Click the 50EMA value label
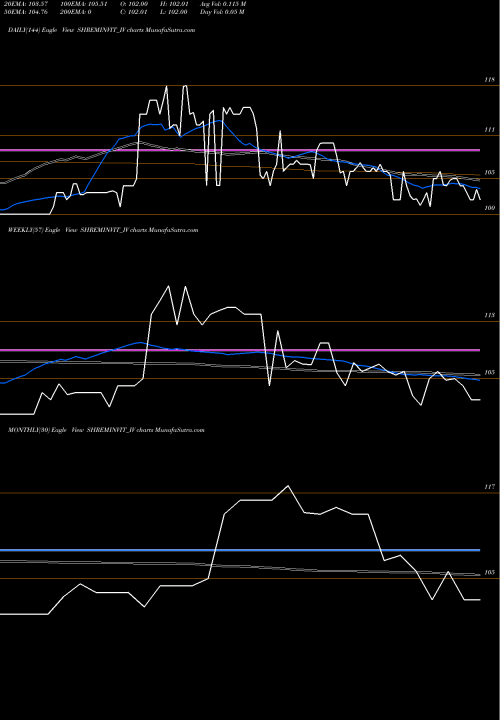500x720 pixels. pos(26,12)
